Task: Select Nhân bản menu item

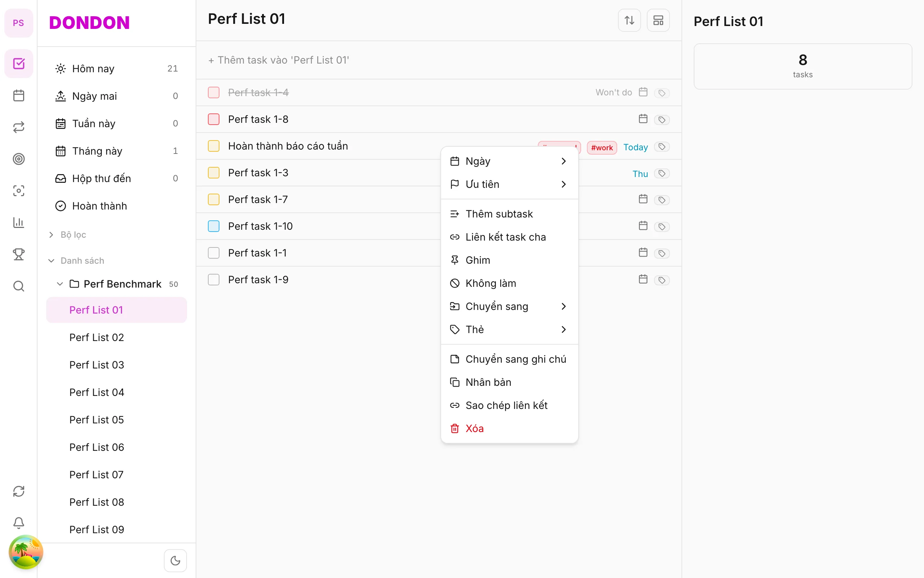Action: (509, 382)
